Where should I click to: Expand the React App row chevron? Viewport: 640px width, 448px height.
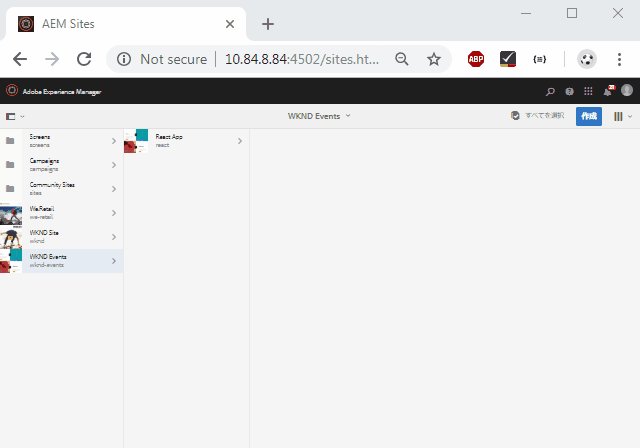click(240, 141)
